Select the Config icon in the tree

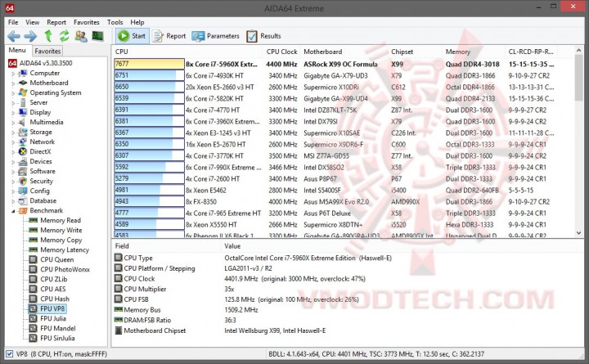click(x=23, y=191)
